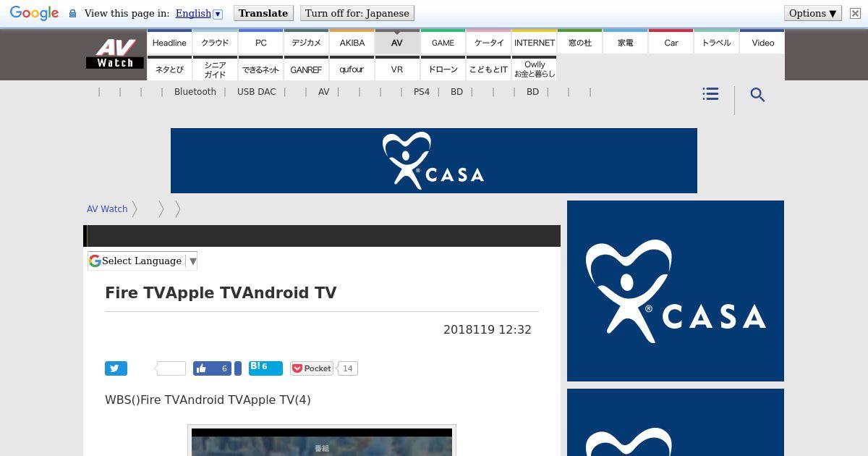Viewport: 868px width, 456px height.
Task: Click the Fire TVApple TVAndroid TV headline
Action: (221, 292)
